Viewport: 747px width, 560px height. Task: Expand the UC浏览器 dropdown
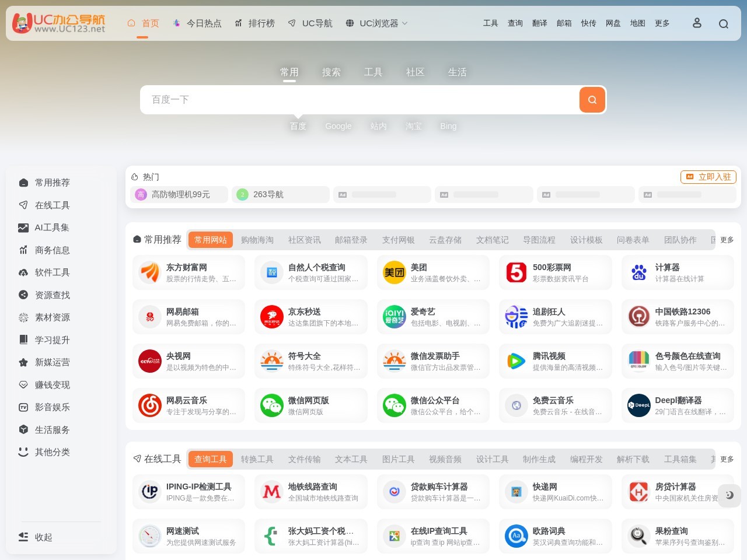pos(376,23)
